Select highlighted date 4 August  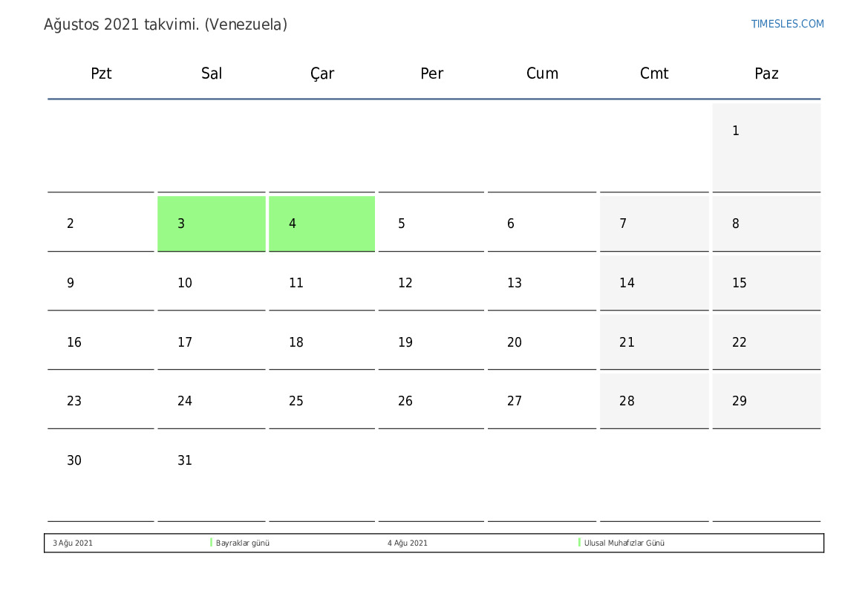pos(322,223)
